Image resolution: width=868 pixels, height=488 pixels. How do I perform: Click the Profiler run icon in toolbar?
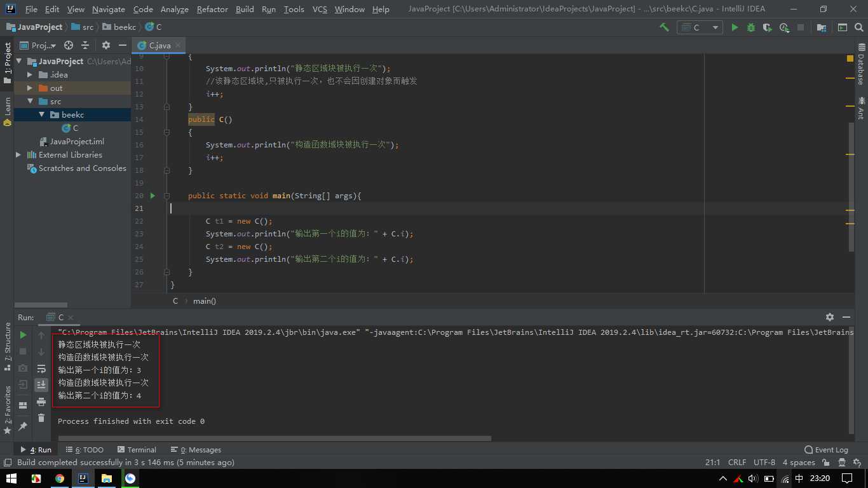tap(784, 27)
